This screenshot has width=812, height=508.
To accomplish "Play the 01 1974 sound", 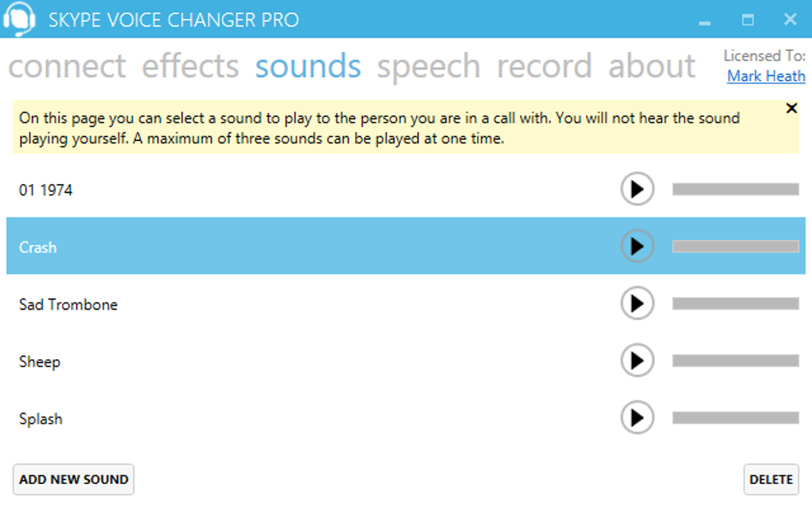I will coord(637,190).
